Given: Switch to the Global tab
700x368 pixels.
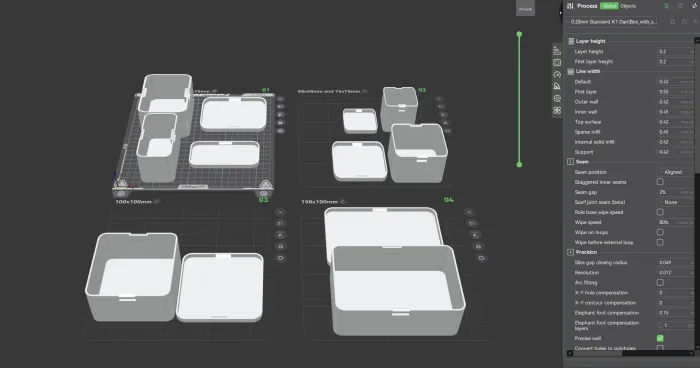Looking at the screenshot, I should coord(609,6).
